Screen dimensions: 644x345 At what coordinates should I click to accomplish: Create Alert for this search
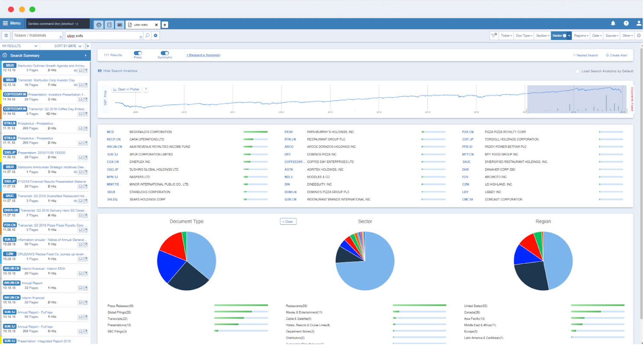click(x=616, y=55)
